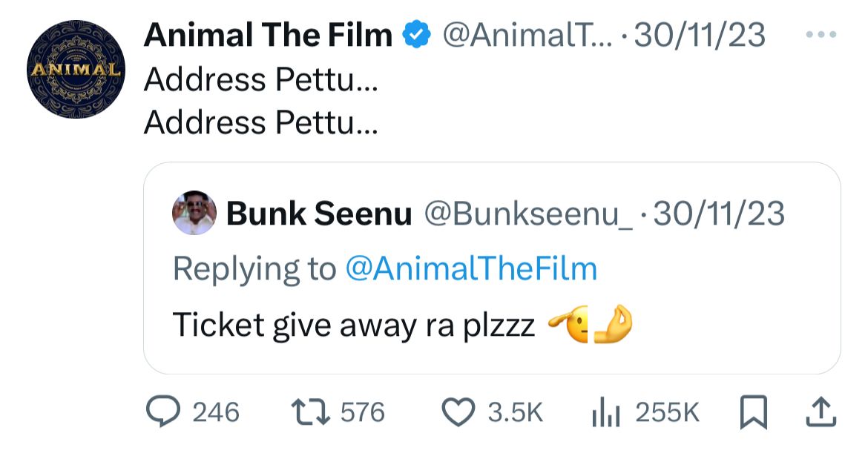Share the tweet via the upload arrow icon
This screenshot has height=456, width=868.
pos(821,412)
